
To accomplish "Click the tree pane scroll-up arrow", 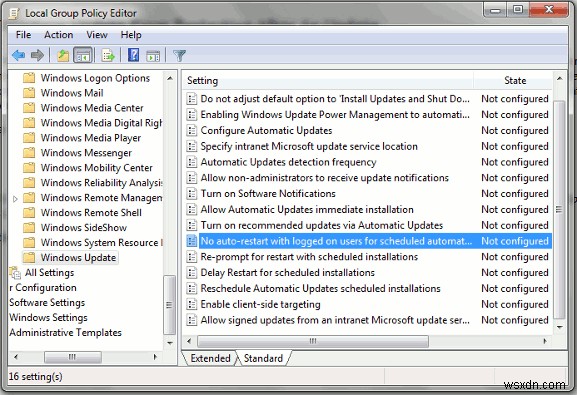I will point(169,78).
